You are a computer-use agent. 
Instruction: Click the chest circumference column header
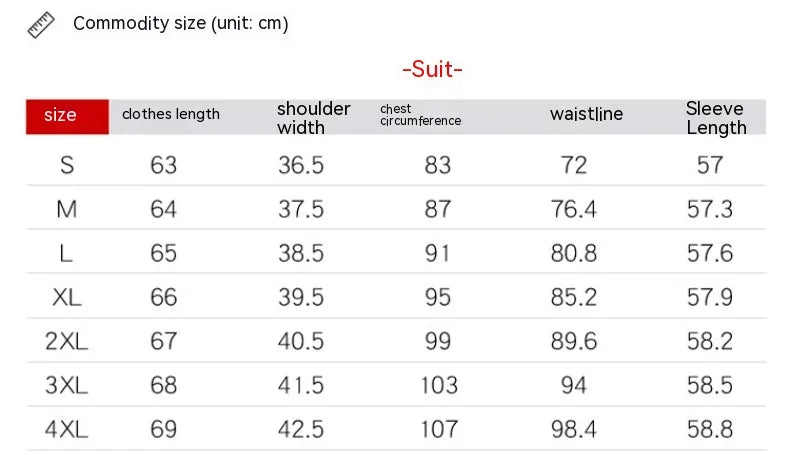pyautogui.click(x=420, y=115)
